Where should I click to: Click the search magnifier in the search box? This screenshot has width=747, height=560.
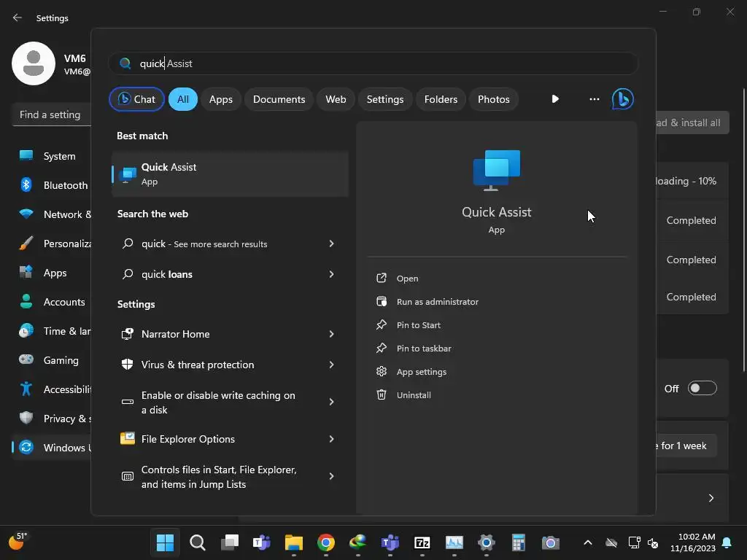tap(125, 63)
